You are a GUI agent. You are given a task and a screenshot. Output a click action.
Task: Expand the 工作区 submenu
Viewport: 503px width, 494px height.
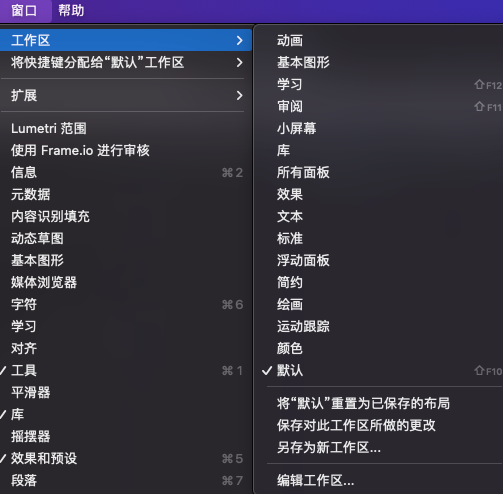126,40
